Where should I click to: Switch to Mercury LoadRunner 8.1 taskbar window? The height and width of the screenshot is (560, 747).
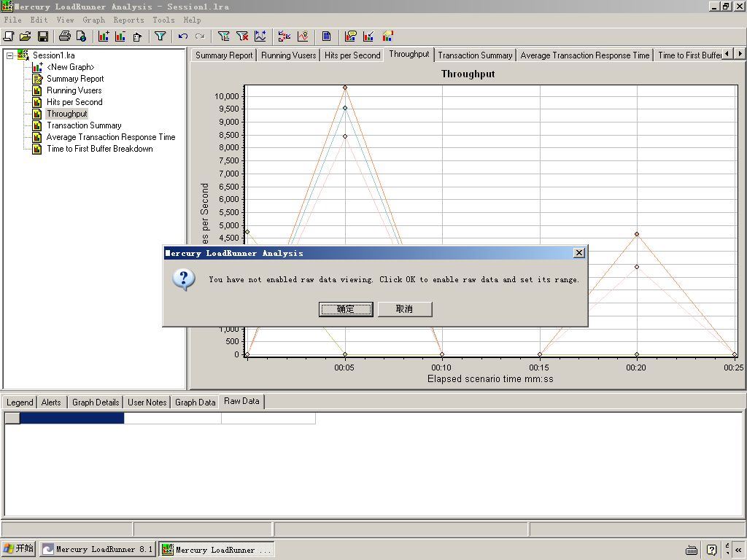[98, 549]
